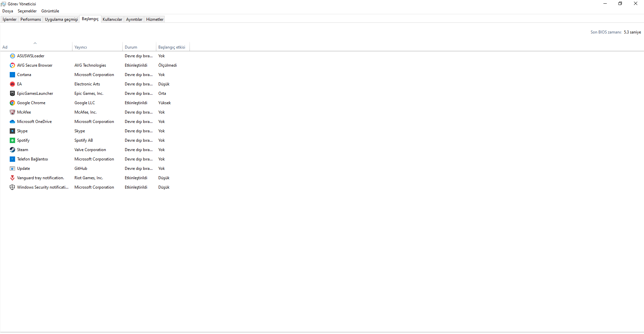Click the AVG Secure Browser icon
644x334 pixels.
tap(12, 65)
